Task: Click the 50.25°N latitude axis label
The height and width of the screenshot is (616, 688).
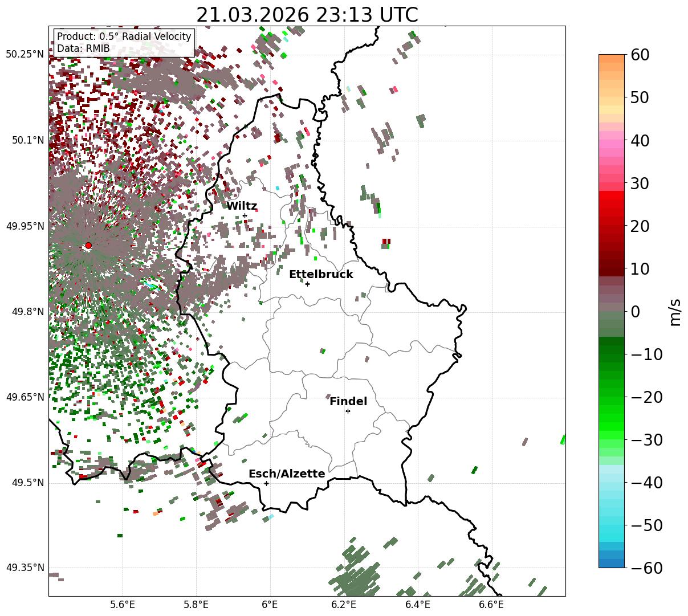Action: [25, 55]
